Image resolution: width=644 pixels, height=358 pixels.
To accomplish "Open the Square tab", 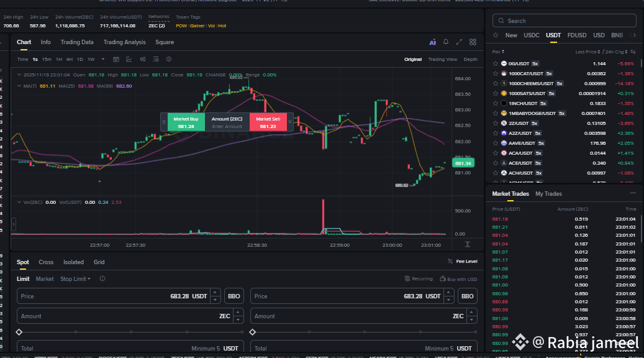I will click(165, 42).
